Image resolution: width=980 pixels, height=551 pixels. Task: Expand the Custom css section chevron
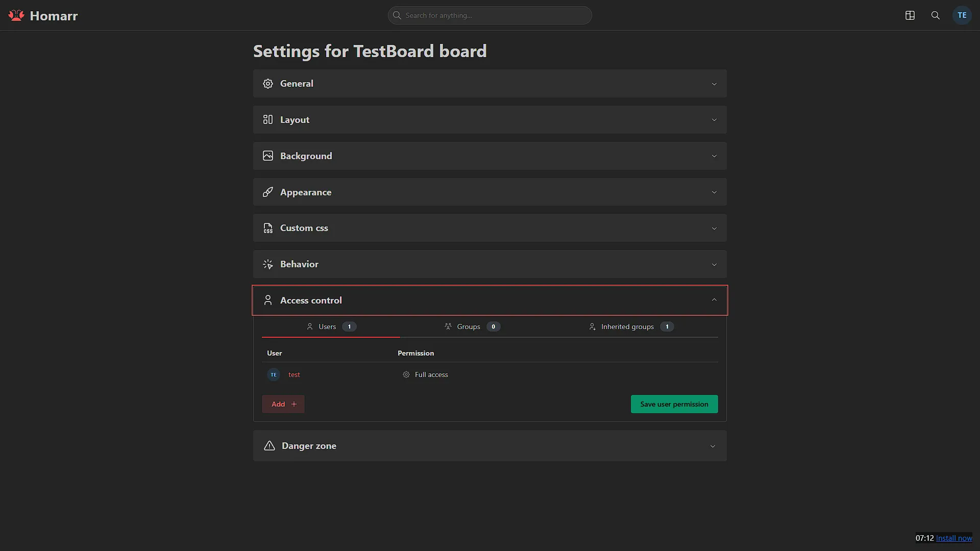(714, 228)
